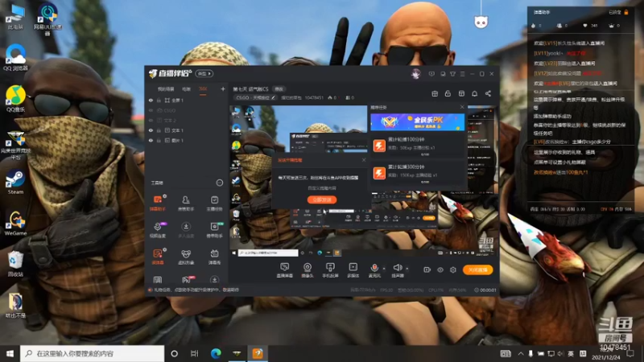Add a camera source (摄像头)
The width and height of the screenshot is (644, 362).
click(308, 270)
